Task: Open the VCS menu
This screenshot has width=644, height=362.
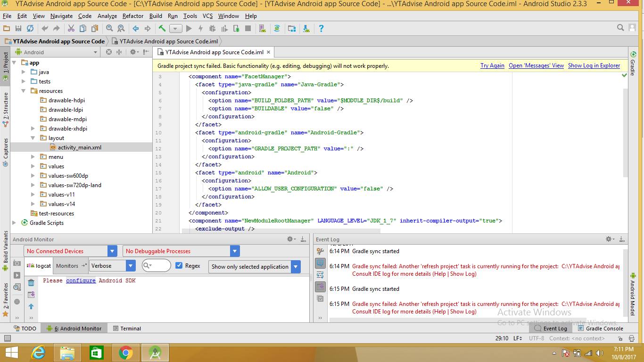Action: [207, 16]
